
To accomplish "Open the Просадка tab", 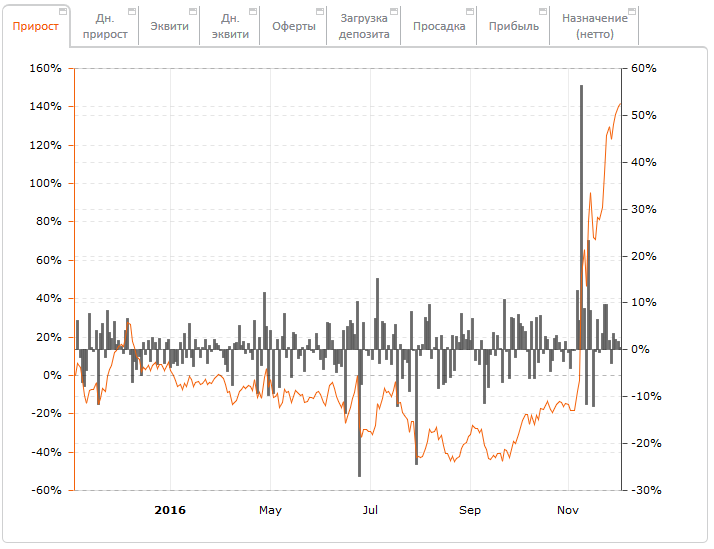I will click(x=439, y=27).
